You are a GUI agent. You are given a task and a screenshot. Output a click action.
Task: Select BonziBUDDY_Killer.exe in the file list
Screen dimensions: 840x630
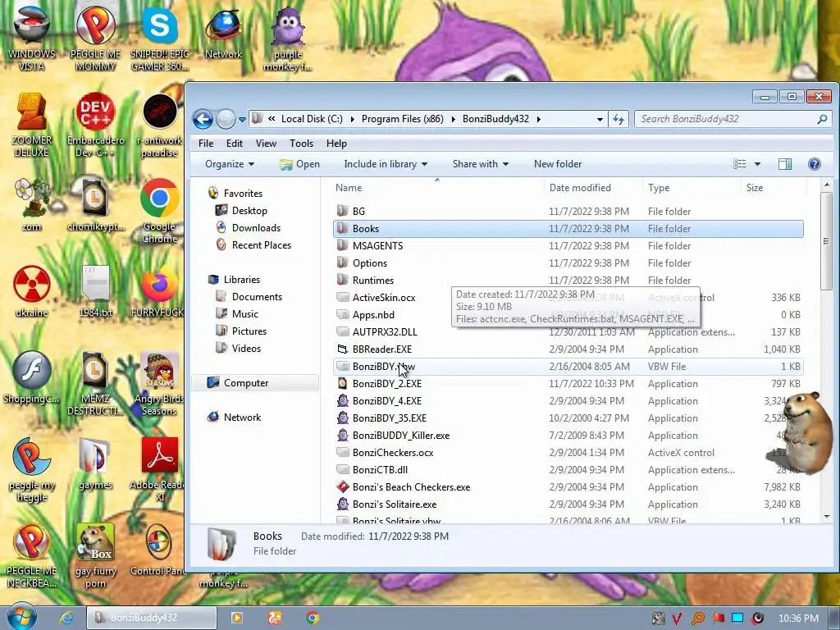(400, 436)
